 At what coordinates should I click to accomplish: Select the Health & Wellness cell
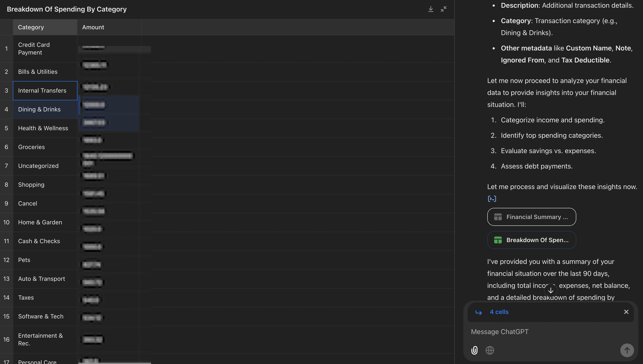pos(45,128)
